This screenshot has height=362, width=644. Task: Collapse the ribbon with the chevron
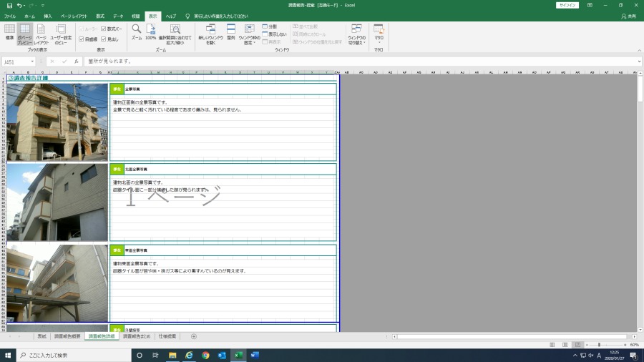point(639,50)
